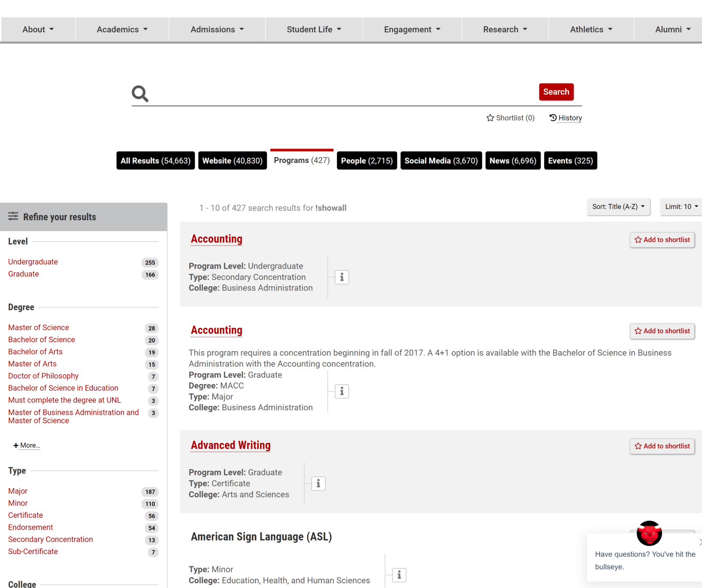Image resolution: width=702 pixels, height=588 pixels.
Task: Open the second Accounting (Graduate) title link
Action: (216, 331)
